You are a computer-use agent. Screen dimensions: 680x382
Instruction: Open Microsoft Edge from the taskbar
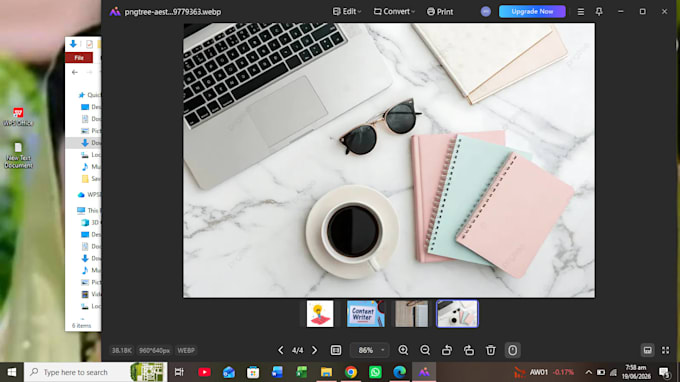[399, 372]
